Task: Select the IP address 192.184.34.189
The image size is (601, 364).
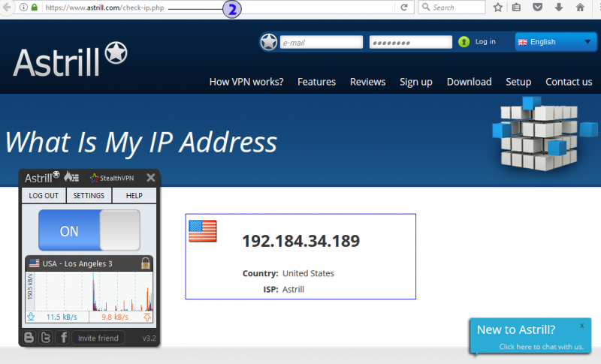Action: pyautogui.click(x=301, y=241)
